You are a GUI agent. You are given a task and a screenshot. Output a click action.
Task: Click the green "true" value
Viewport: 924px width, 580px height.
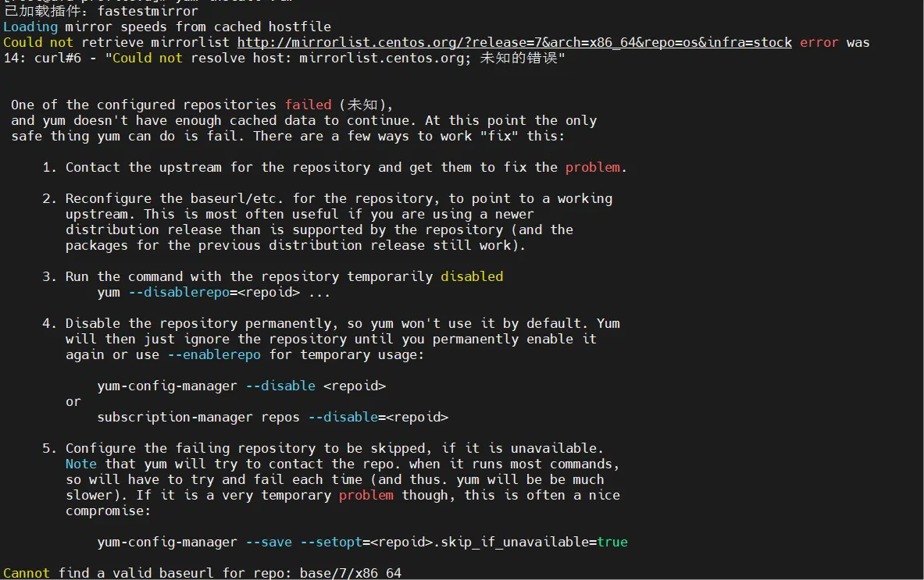pos(612,542)
